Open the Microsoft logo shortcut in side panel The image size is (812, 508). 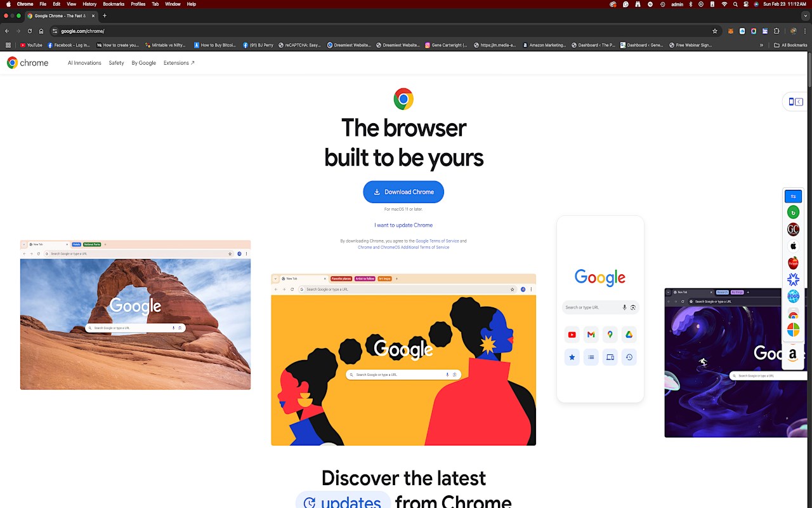pos(793,330)
